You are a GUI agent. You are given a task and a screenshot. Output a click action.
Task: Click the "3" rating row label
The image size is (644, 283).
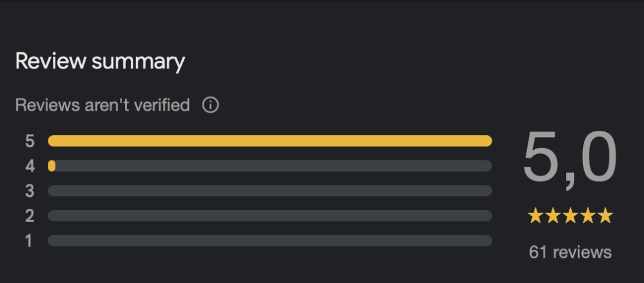[30, 191]
